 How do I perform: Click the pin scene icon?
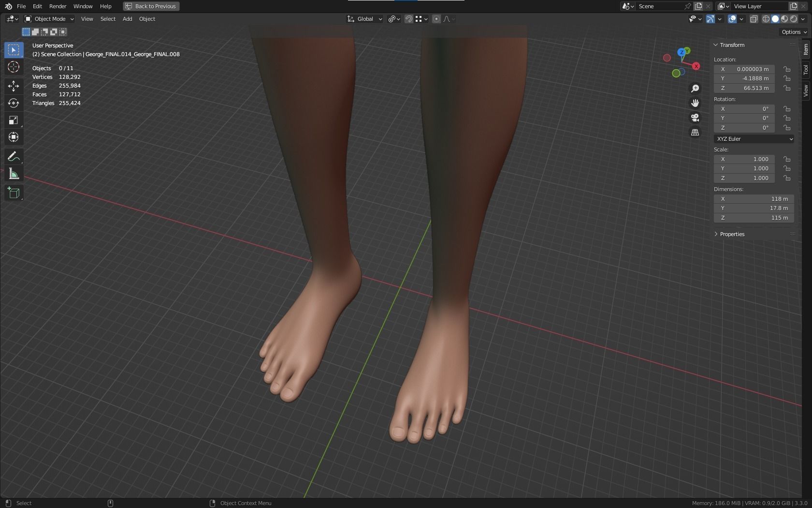688,6
